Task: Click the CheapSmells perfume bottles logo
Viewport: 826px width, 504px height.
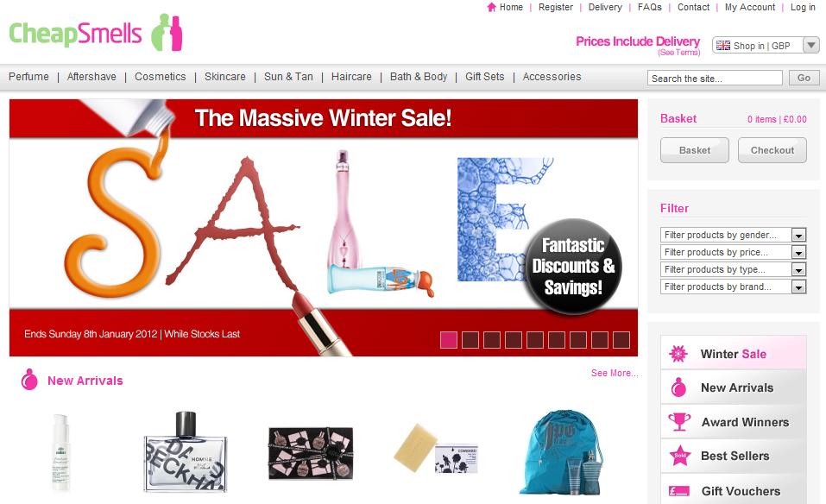Action: click(x=167, y=32)
